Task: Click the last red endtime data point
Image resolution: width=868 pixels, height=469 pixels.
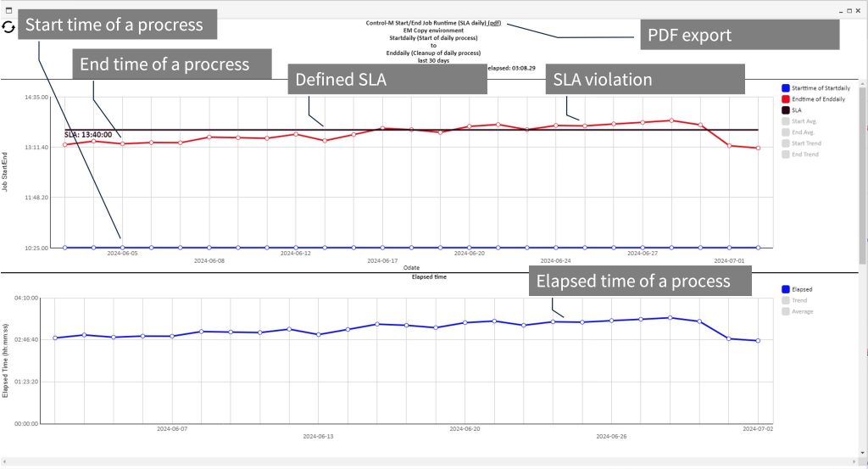Action: coord(758,148)
